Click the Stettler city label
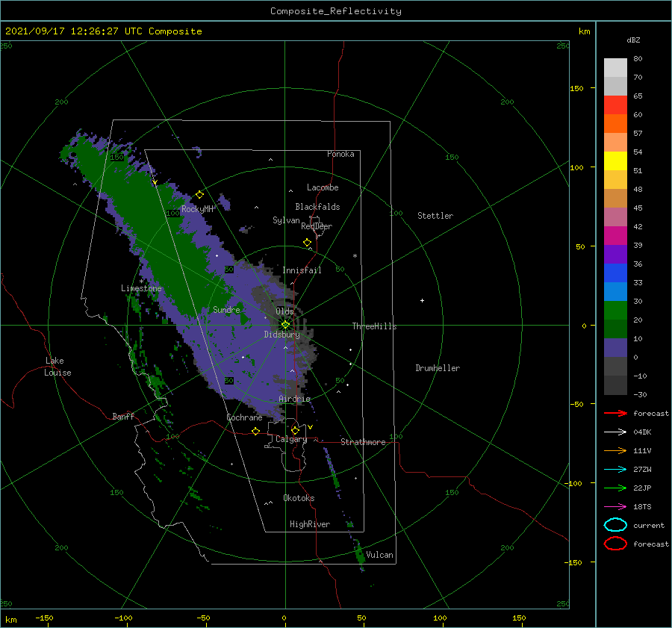 [x=435, y=216]
